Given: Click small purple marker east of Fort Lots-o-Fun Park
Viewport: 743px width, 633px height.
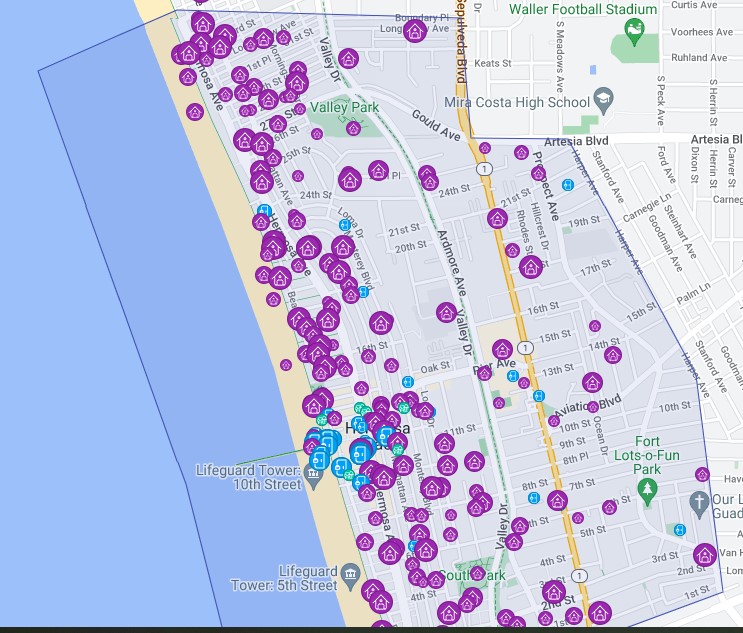Looking at the screenshot, I should coord(702,474).
